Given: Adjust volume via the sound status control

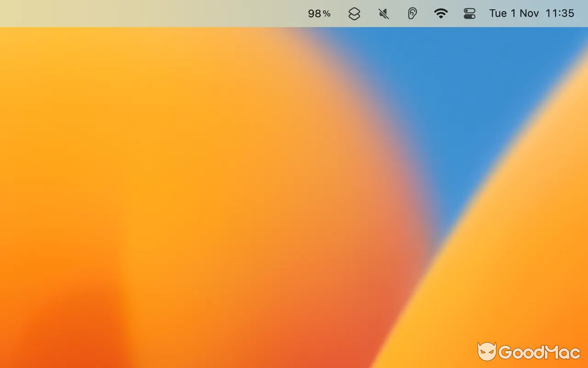Looking at the screenshot, I should click(x=383, y=13).
